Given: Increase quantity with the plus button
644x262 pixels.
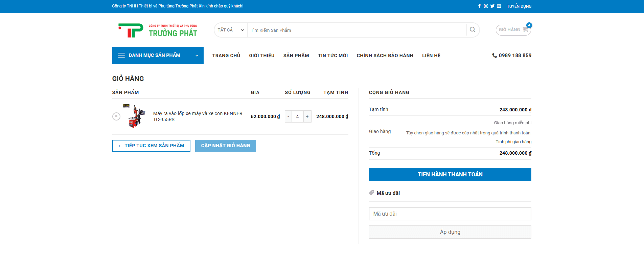Looking at the screenshot, I should 307,116.
